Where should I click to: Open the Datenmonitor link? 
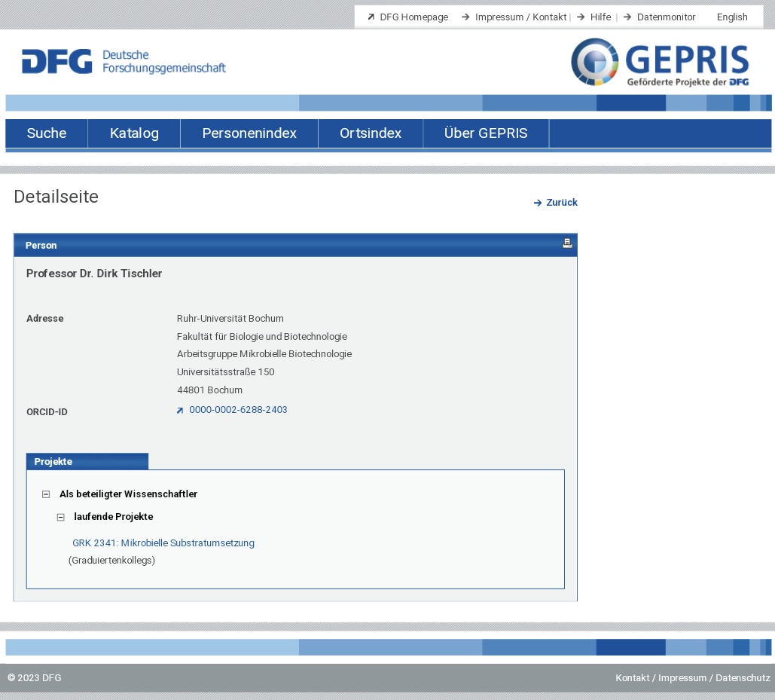tap(666, 17)
